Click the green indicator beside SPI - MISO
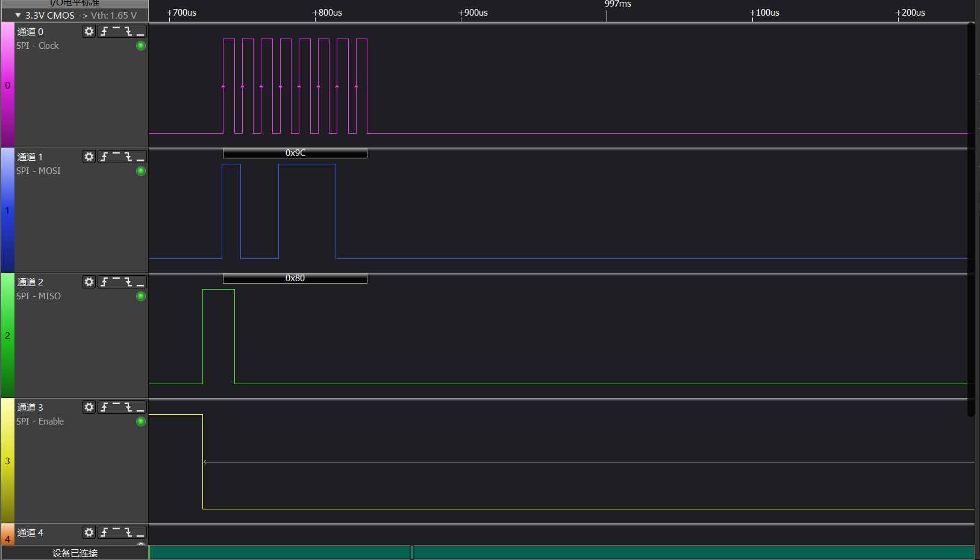This screenshot has height=560, width=980. click(x=141, y=296)
